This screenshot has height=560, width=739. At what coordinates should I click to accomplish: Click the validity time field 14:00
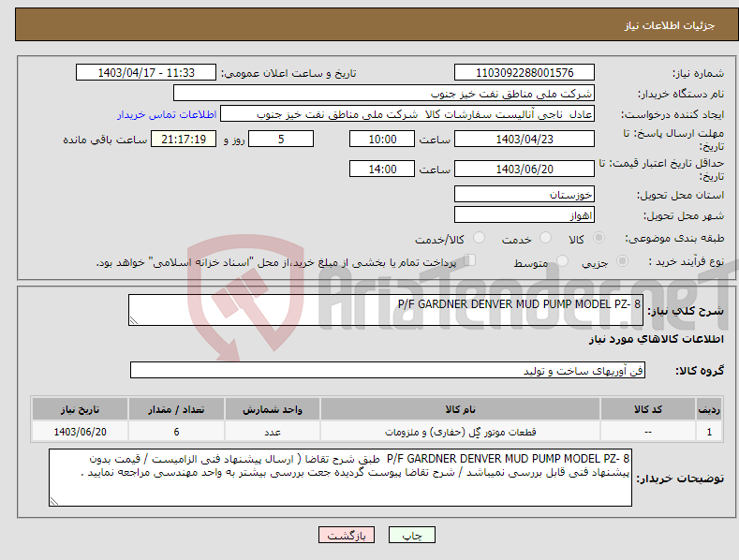382,169
